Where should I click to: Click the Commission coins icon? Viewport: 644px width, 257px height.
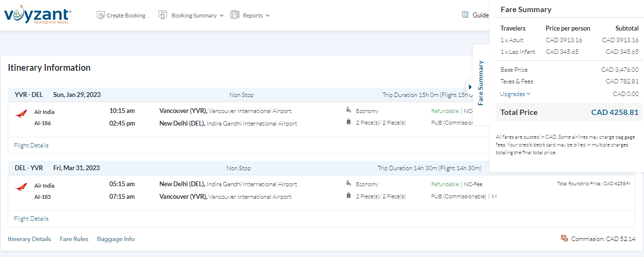click(x=564, y=238)
